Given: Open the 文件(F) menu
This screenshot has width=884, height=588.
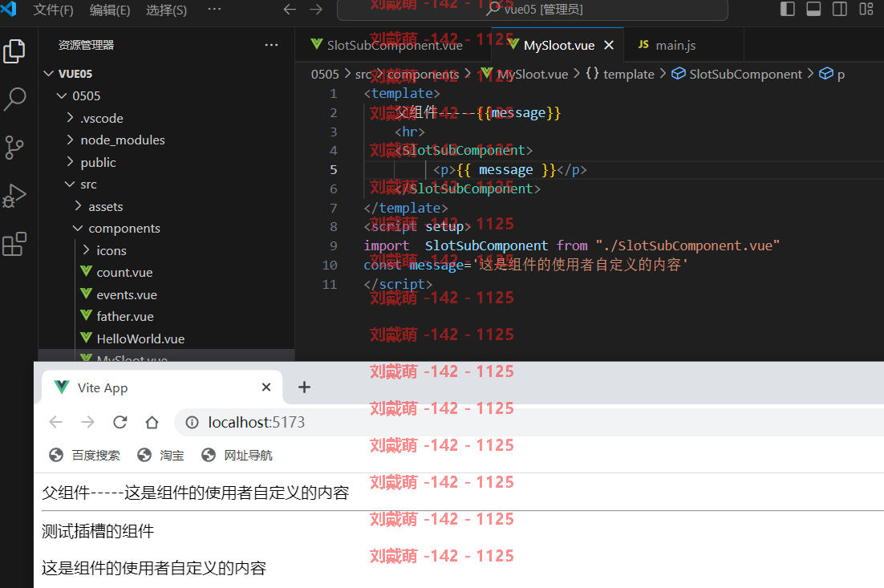Looking at the screenshot, I should (53, 10).
